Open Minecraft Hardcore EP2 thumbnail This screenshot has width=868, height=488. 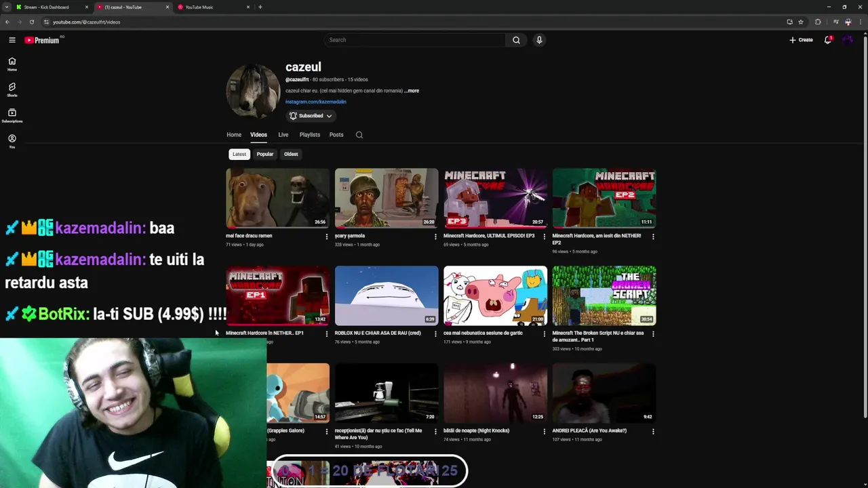pyautogui.click(x=604, y=198)
